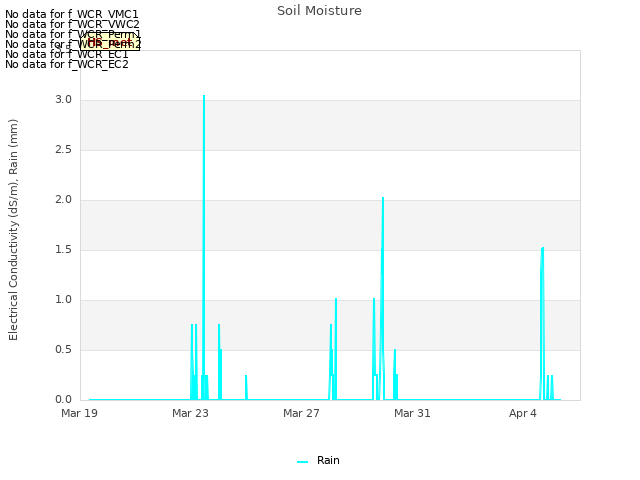The image size is (640, 480).
Task: Click the 0.0 y-axis tick label
Action: [63, 400]
